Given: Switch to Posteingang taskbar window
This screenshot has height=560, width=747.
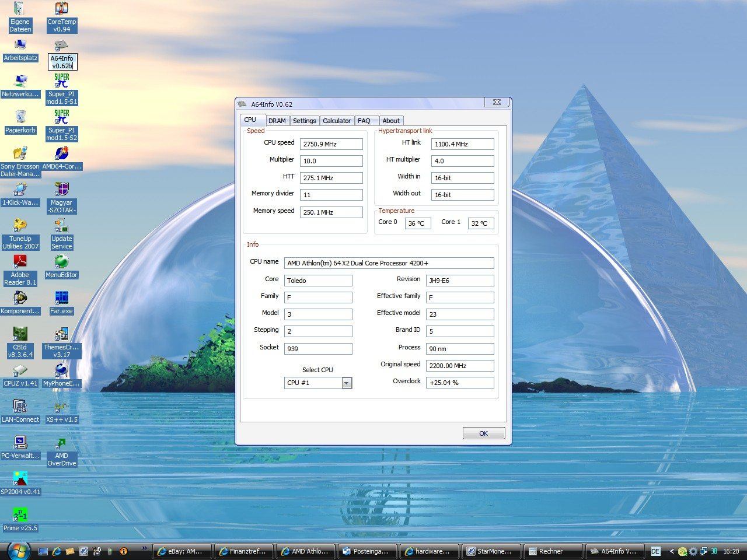Looking at the screenshot, I should tap(367, 551).
